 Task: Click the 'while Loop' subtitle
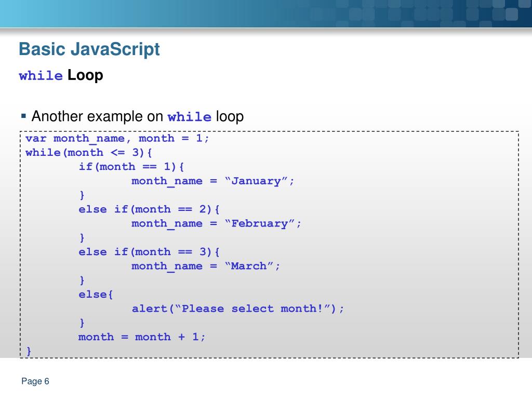[61, 75]
